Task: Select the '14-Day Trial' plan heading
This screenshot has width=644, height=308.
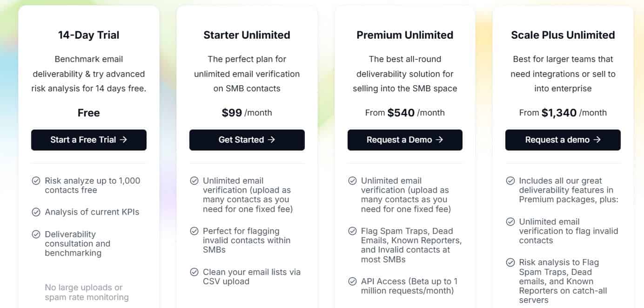Action: tap(88, 34)
